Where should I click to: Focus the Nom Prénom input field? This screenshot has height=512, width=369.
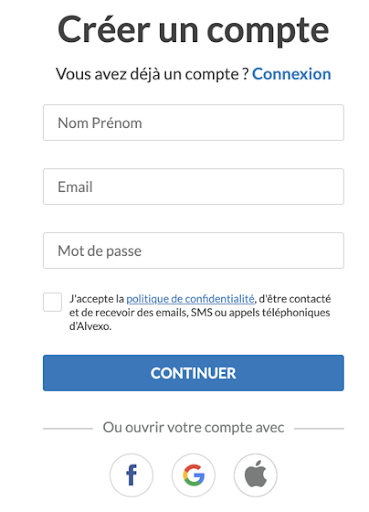193,123
